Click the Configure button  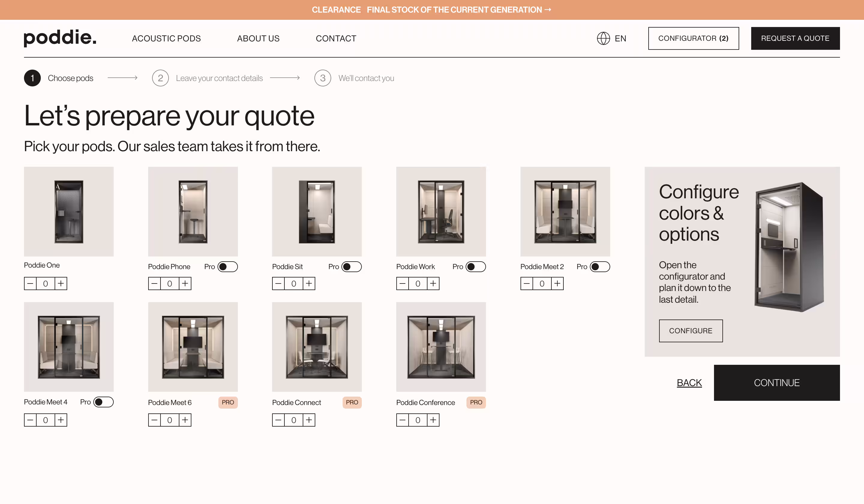click(691, 331)
